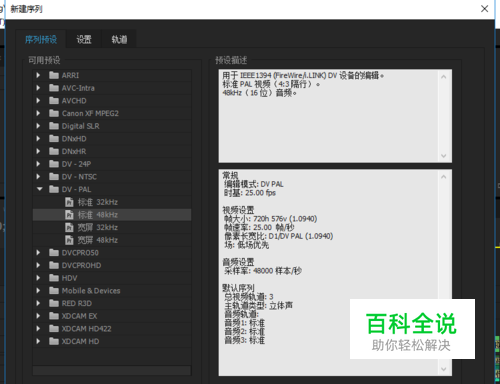
Task: Close the 新建序列 dialog
Action: [x=484, y=9]
